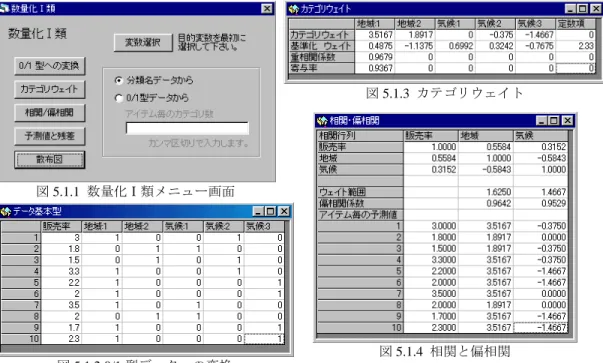Click the cell with value 0.9367
This screenshot has height=363, width=603.
tap(375, 68)
